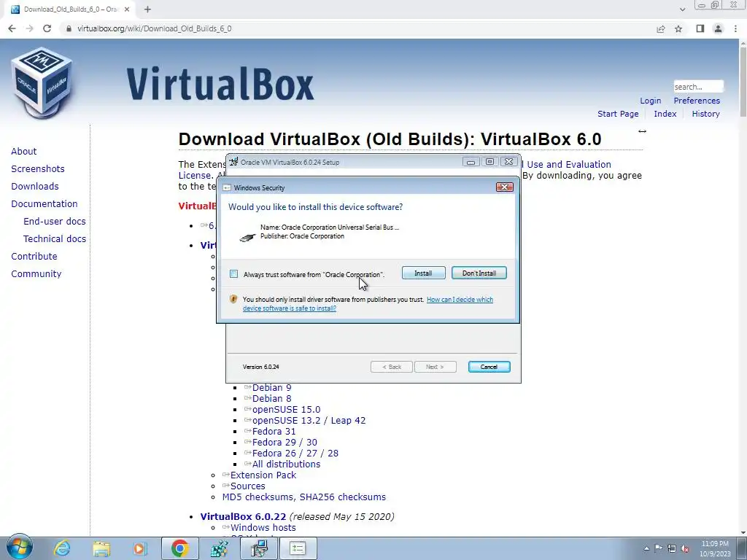Click the USB device icon in dialog
747x560 pixels.
(x=247, y=237)
